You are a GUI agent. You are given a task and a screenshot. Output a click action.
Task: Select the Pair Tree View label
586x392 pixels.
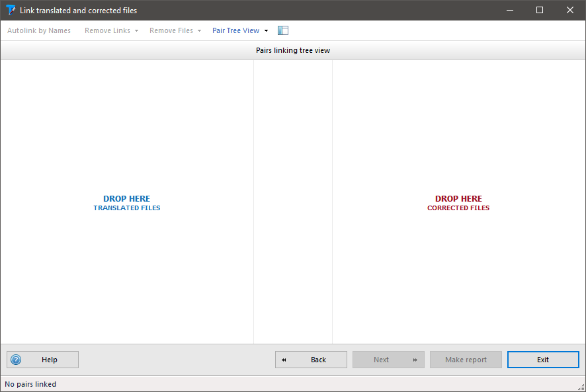(236, 30)
